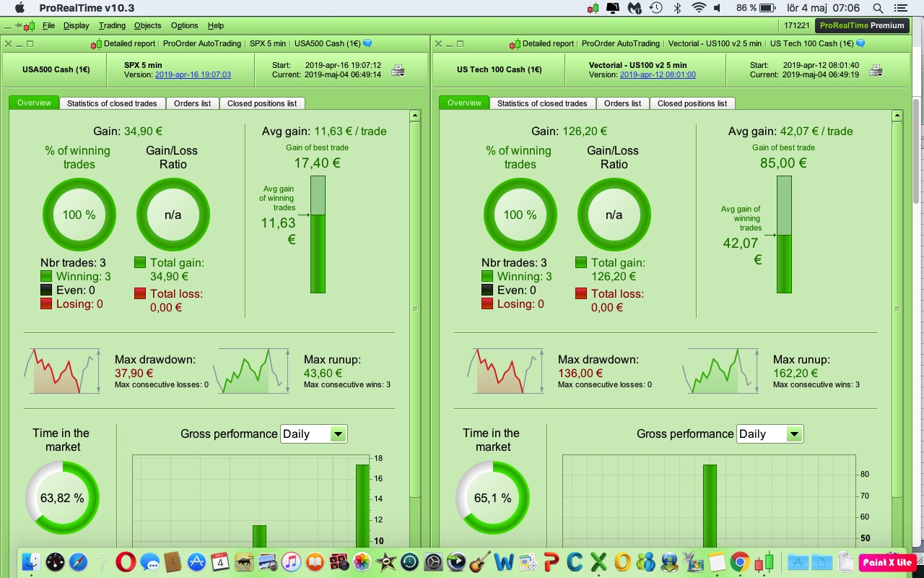
Task: Open the ProRealTime candlestick icon in the Dock
Action: pyautogui.click(x=764, y=561)
